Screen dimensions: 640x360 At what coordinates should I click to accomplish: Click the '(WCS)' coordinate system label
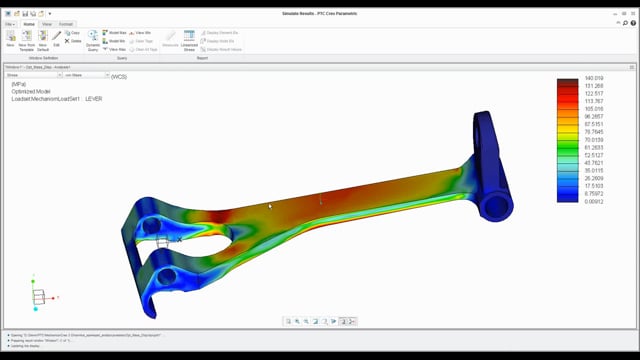pos(119,77)
